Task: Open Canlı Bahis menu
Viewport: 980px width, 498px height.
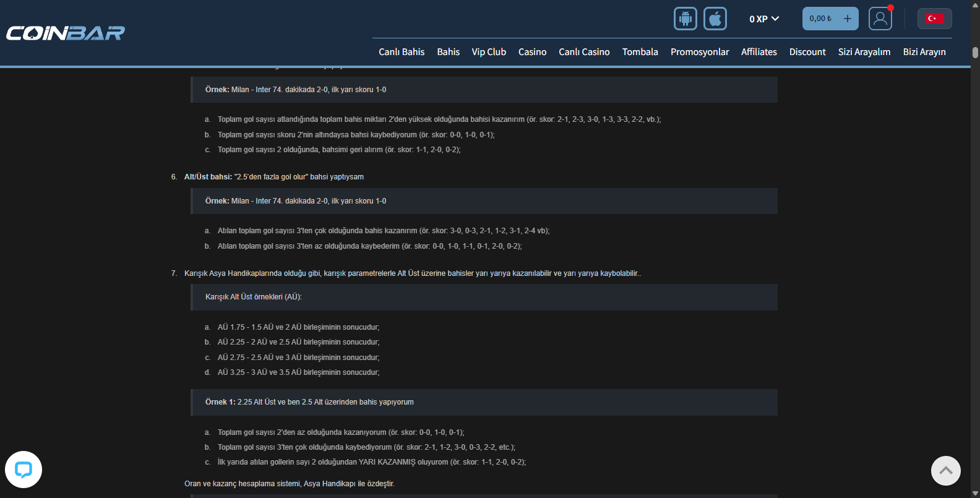Action: [402, 52]
